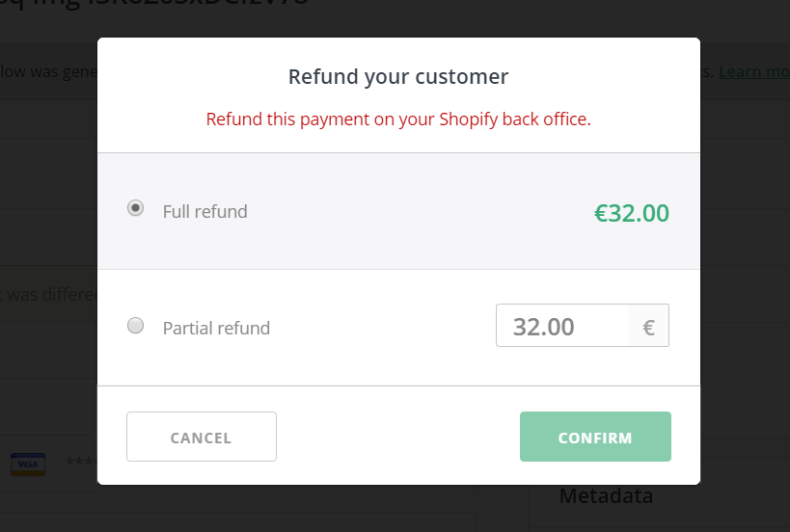
Task: Click the Full refund label text
Action: pos(205,211)
